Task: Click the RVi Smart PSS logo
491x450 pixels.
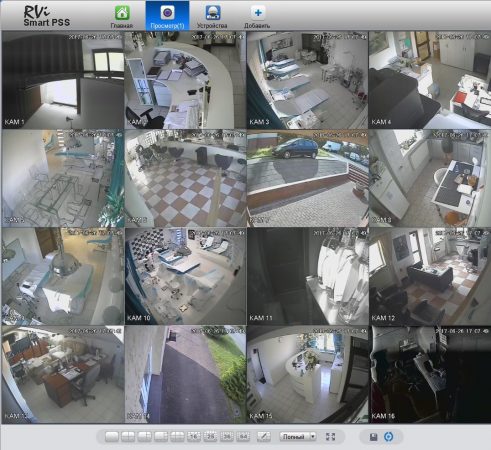Action: 46,16
